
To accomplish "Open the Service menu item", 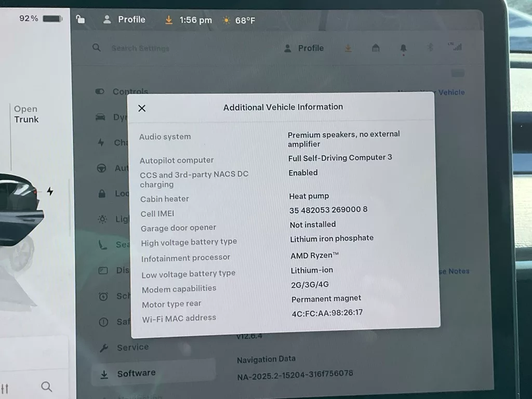I will pos(132,348).
